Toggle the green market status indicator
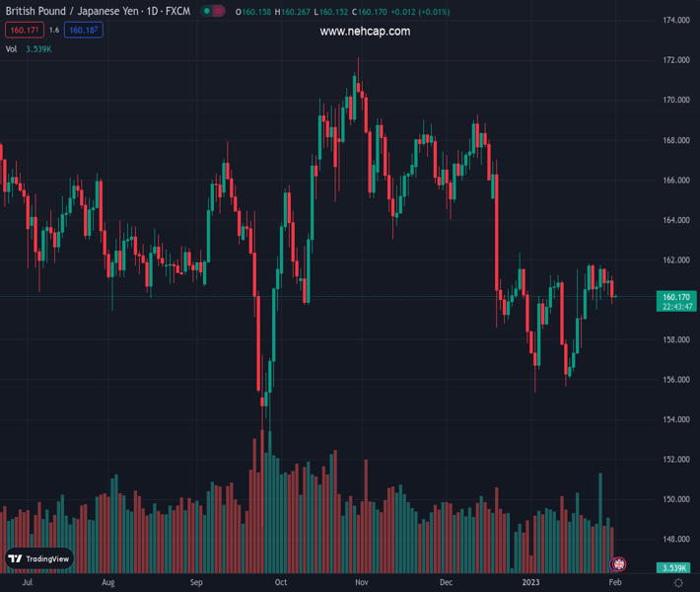700x592 pixels. 207,12
